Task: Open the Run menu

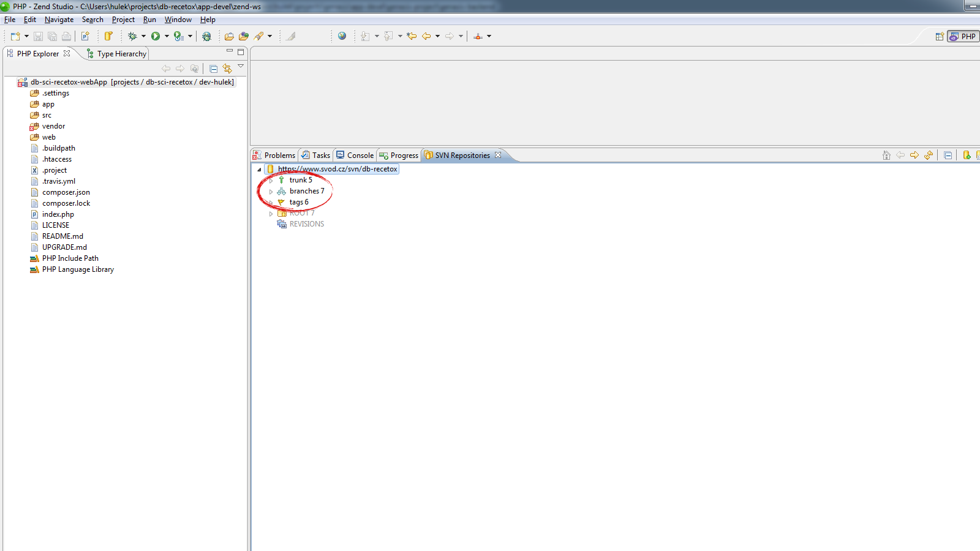Action: tap(149, 20)
